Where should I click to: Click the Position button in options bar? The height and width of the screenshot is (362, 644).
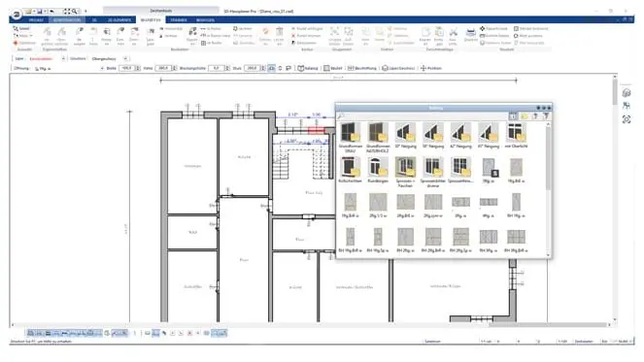[431, 68]
